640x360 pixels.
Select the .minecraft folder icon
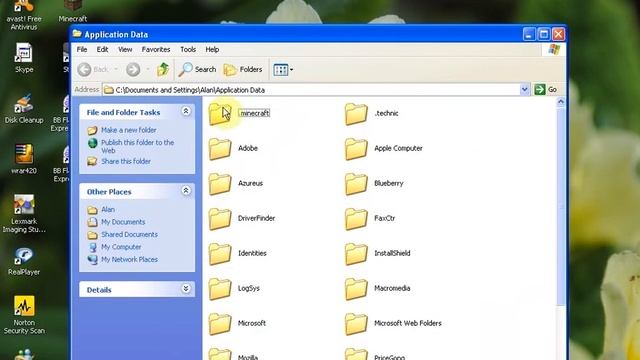[220, 114]
